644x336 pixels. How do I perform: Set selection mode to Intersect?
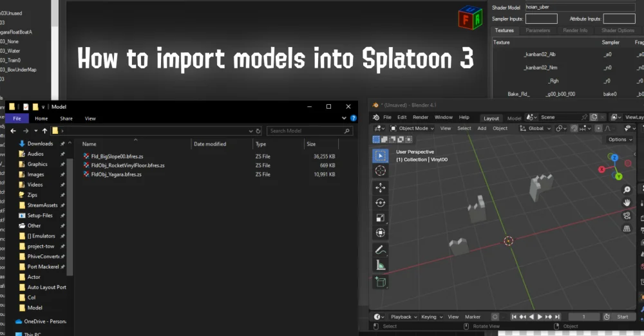(409, 140)
